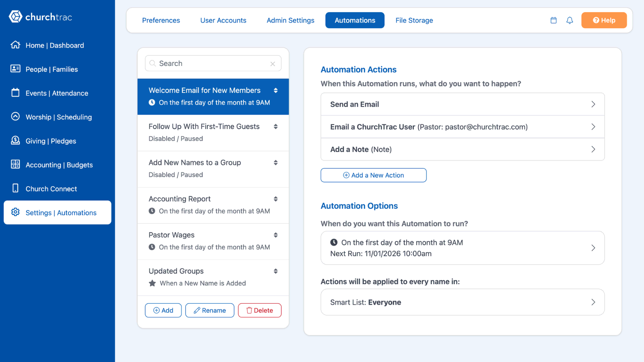Expand the Send an Email action
The image size is (644, 362).
point(462,104)
